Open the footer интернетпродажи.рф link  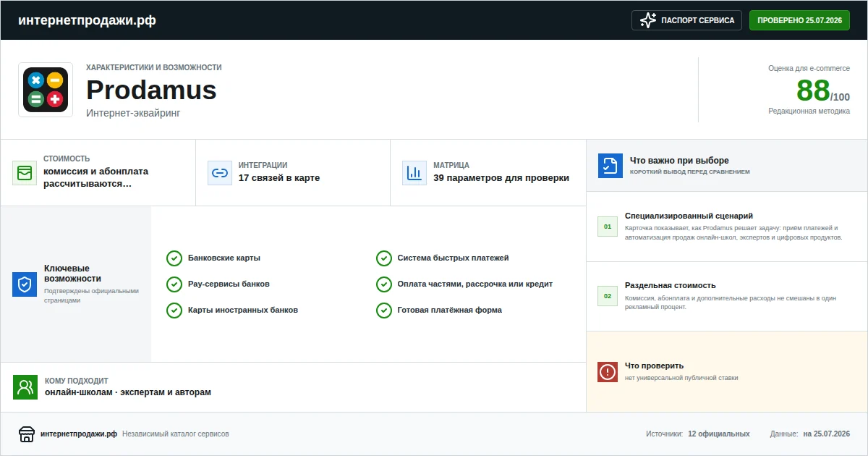click(x=79, y=434)
